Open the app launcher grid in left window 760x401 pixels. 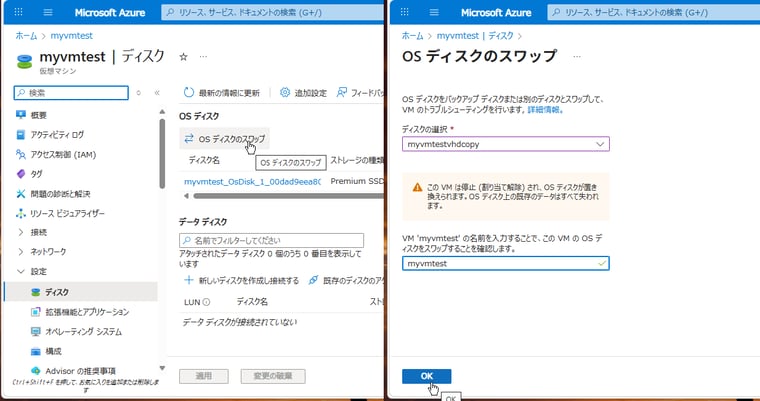(x=18, y=12)
